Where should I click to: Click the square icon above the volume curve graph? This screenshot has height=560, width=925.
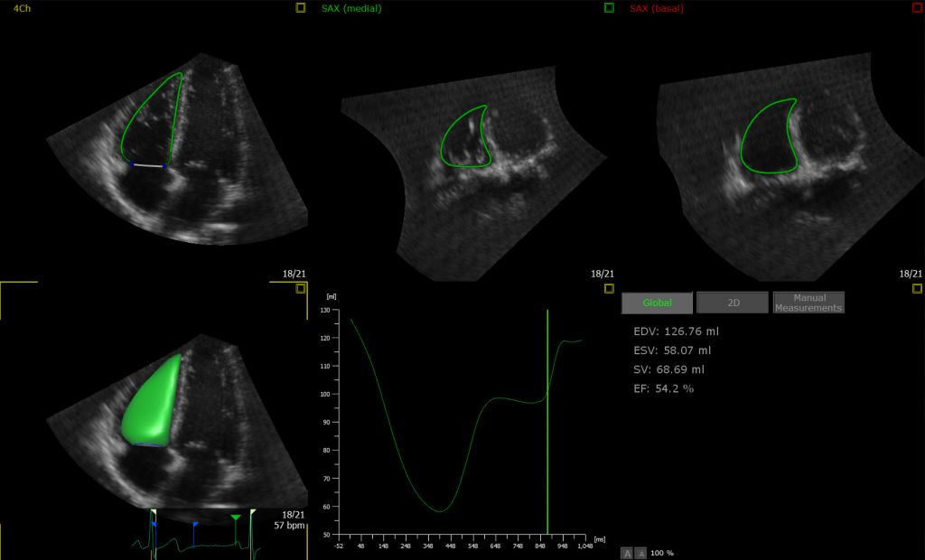click(x=610, y=288)
